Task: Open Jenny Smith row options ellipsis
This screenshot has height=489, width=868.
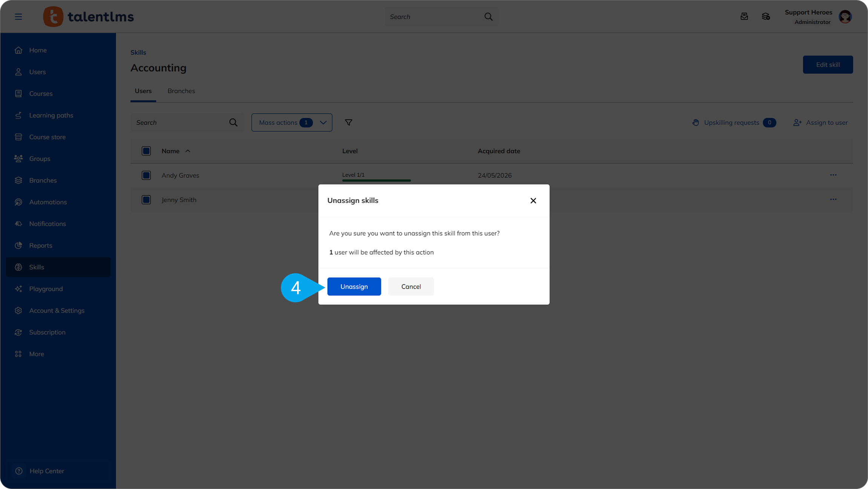Action: (833, 200)
